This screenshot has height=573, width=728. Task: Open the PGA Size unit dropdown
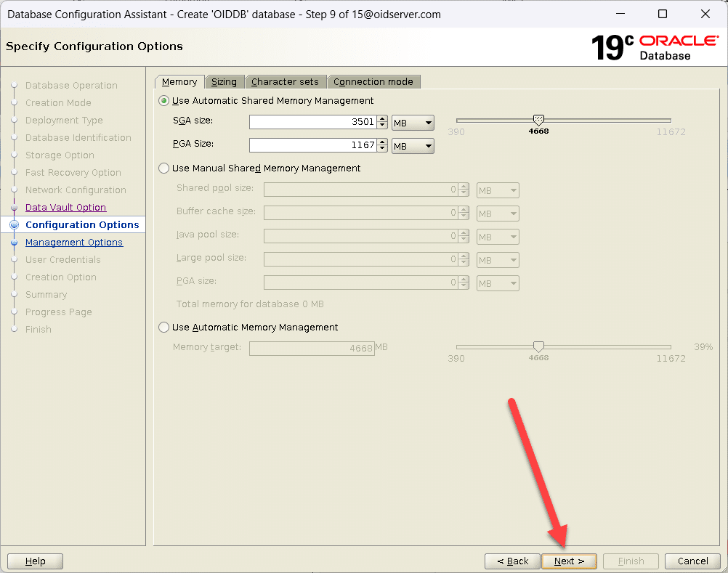413,146
